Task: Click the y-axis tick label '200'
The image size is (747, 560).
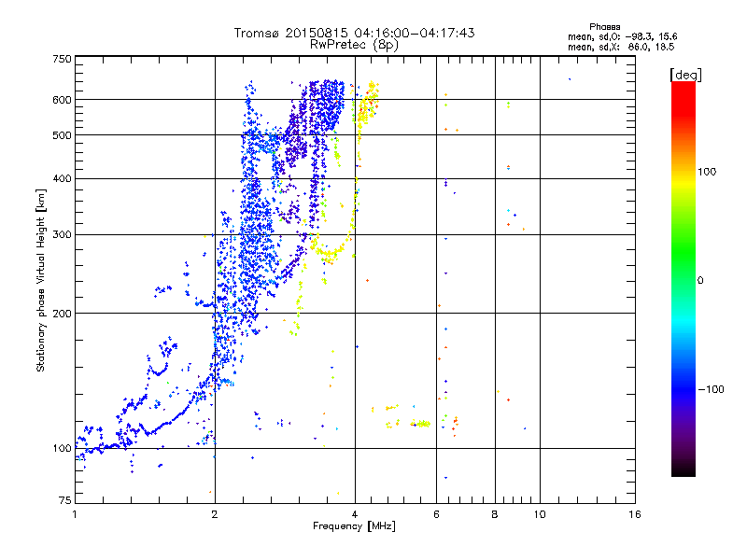Action: pyautogui.click(x=62, y=314)
